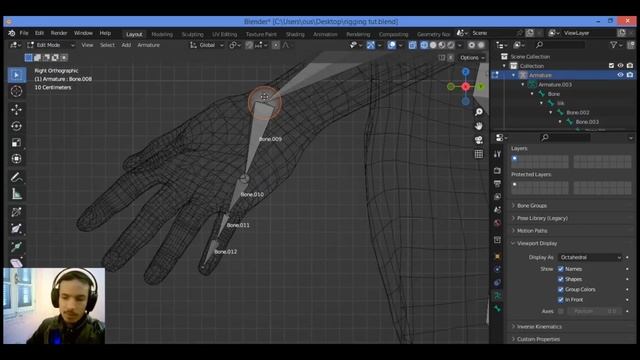Select the Move tool
640x360 pixels.
pyautogui.click(x=16, y=109)
